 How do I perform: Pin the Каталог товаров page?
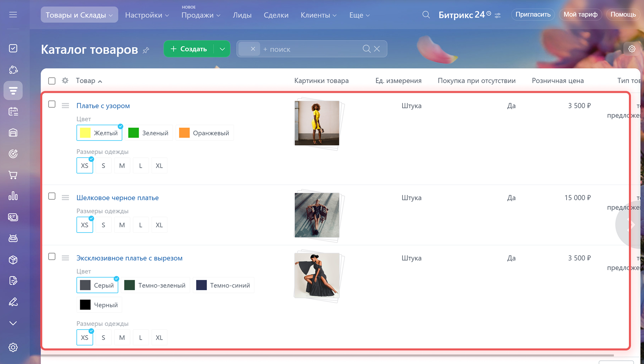pos(146,50)
